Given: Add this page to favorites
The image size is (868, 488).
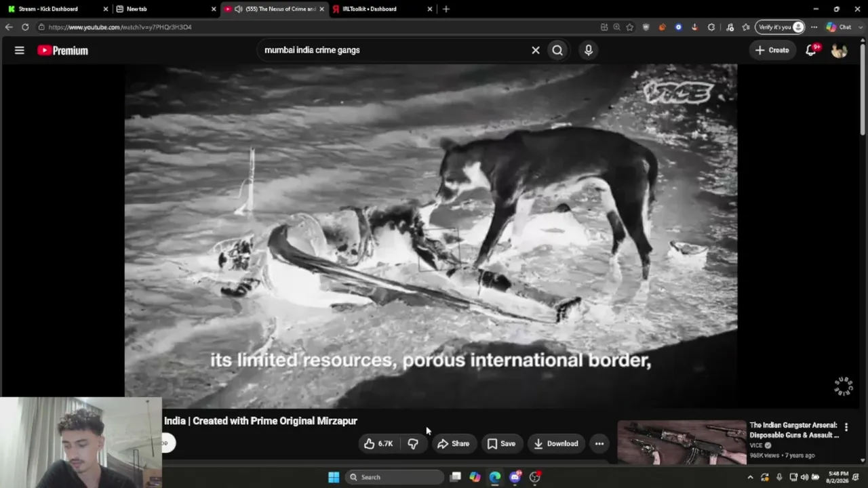Looking at the screenshot, I should pos(630,27).
